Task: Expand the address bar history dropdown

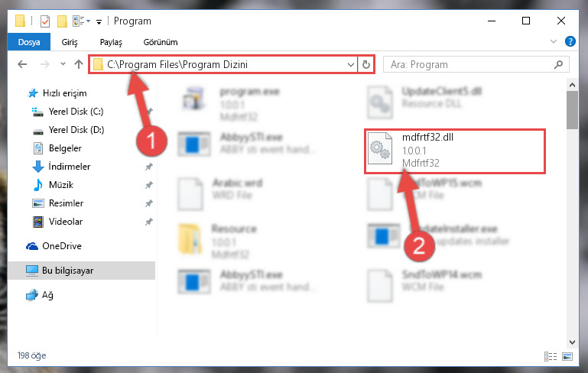Action: click(x=351, y=64)
